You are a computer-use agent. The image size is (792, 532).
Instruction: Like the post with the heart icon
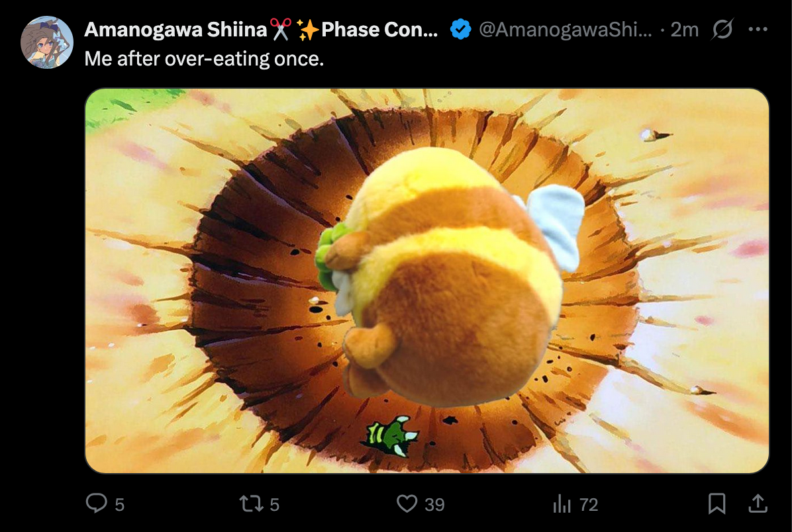pyautogui.click(x=407, y=504)
